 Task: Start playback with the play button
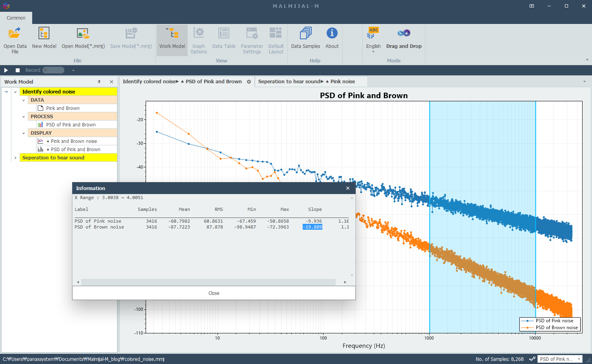click(x=6, y=70)
